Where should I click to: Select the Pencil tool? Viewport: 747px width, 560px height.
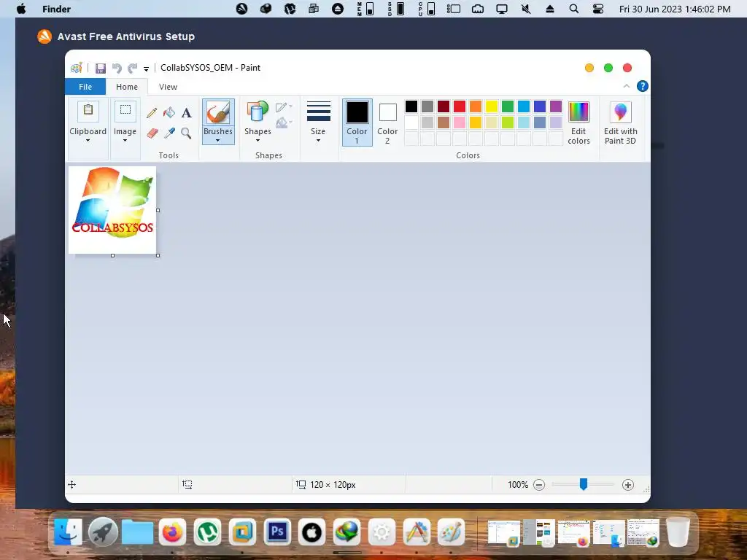tap(152, 113)
